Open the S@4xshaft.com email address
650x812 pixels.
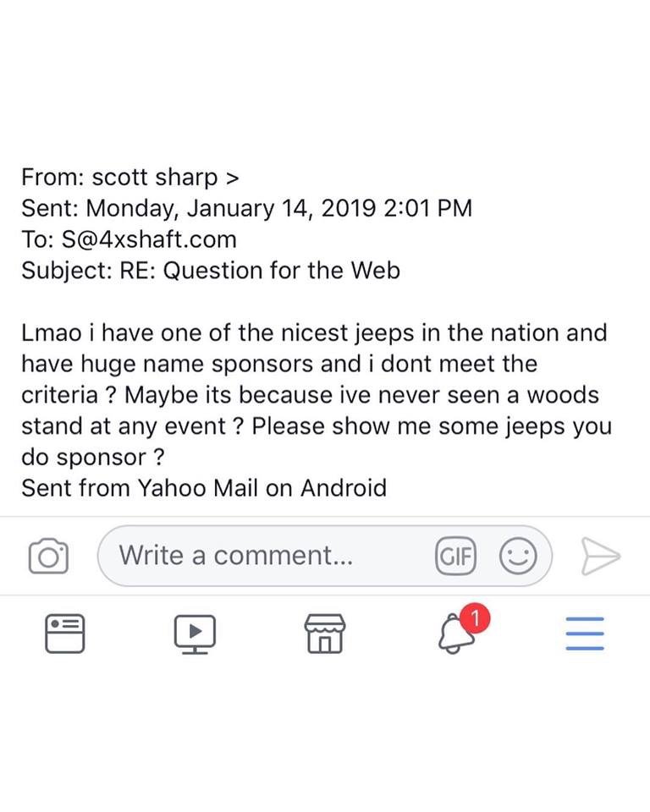tap(149, 239)
